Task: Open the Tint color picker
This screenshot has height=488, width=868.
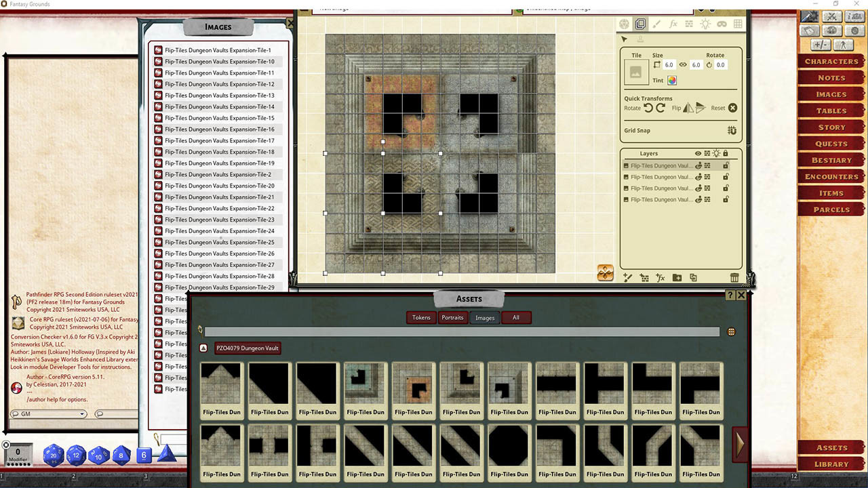Action: pos(671,80)
